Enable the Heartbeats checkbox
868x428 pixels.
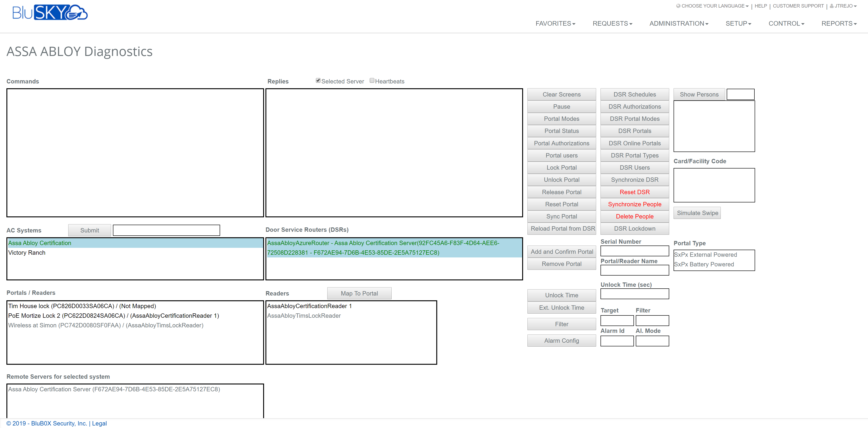[x=372, y=81]
